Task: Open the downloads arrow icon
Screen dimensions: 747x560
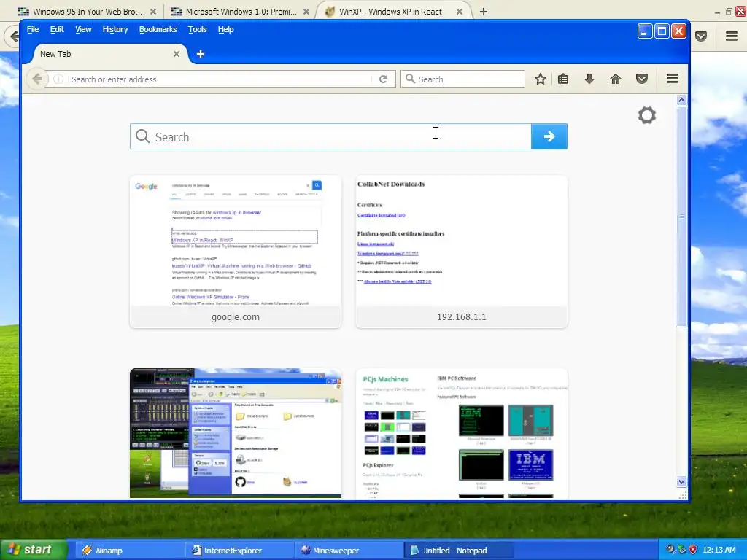Action: (x=589, y=79)
